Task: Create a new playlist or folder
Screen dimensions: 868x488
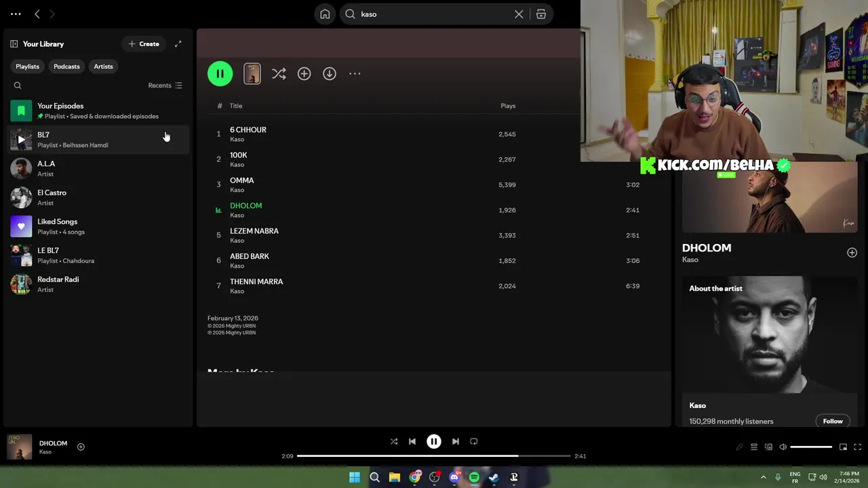Action: point(144,44)
